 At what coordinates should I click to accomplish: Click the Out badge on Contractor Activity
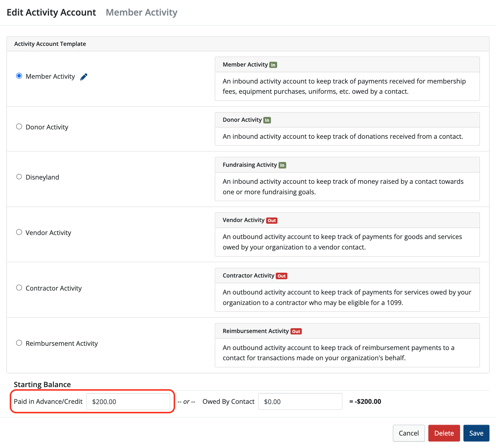point(281,276)
